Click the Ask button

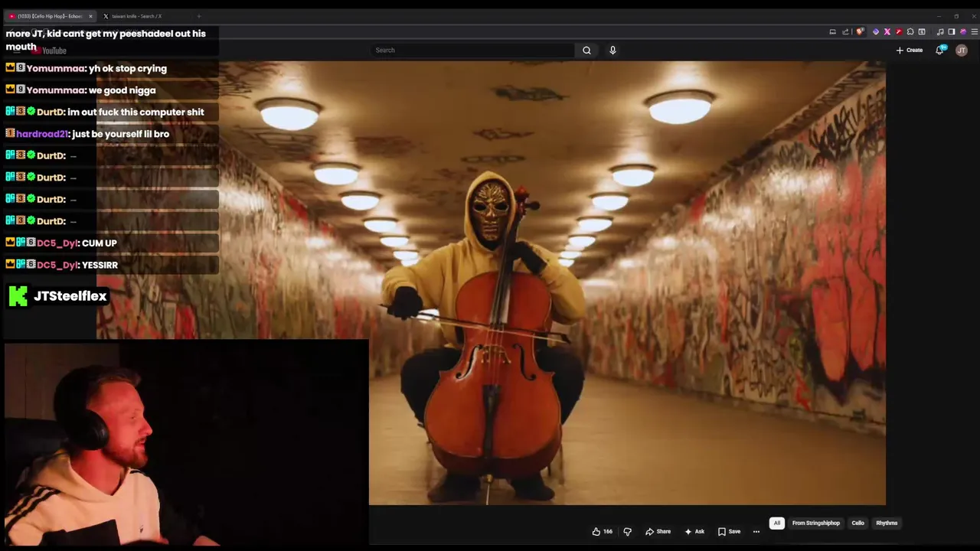coord(694,531)
